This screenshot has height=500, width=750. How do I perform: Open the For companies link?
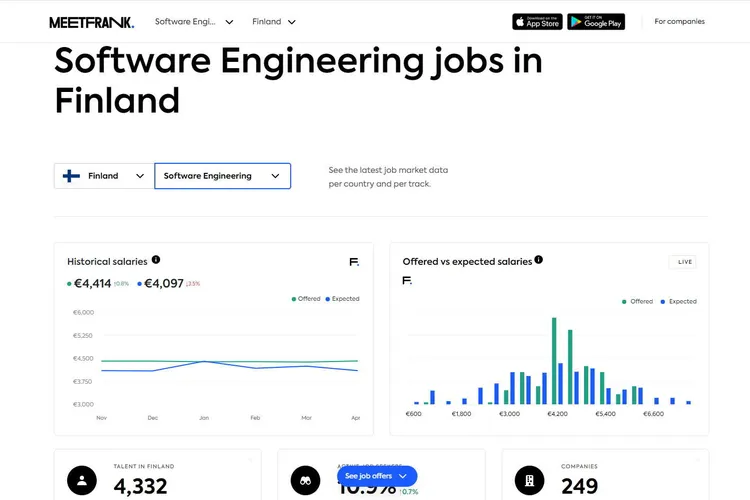tap(679, 22)
